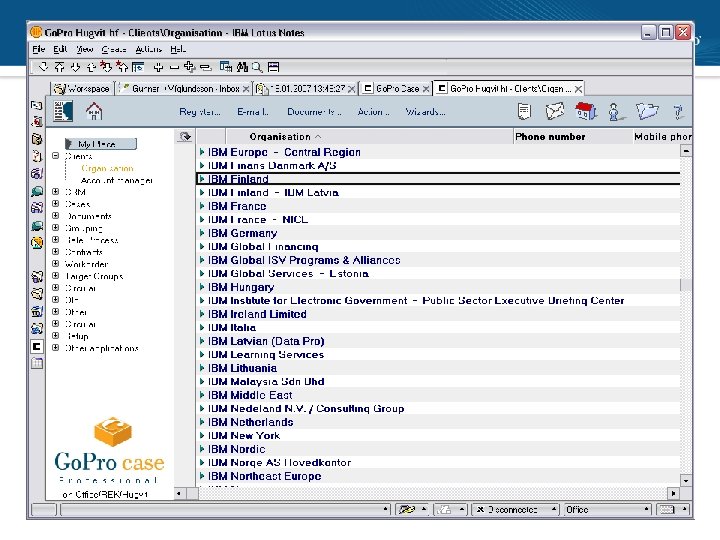Expand the IBM Nordic row triangle

point(202,449)
